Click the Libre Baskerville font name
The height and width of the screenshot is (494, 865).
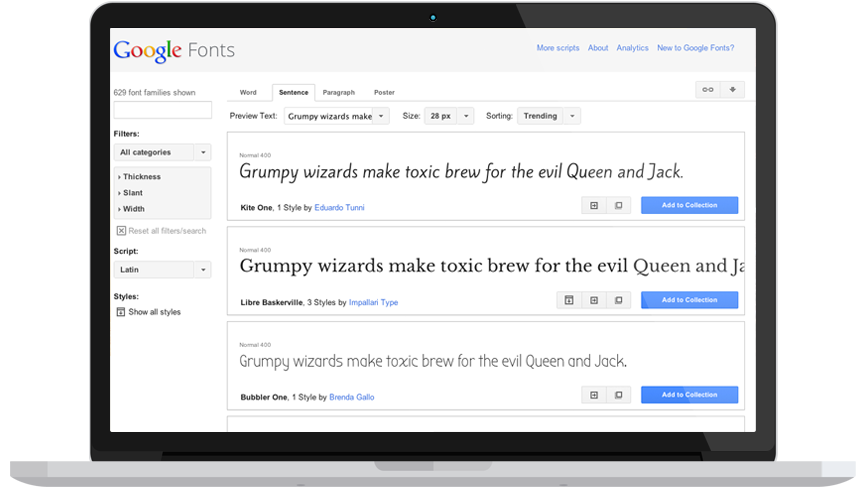[271, 302]
